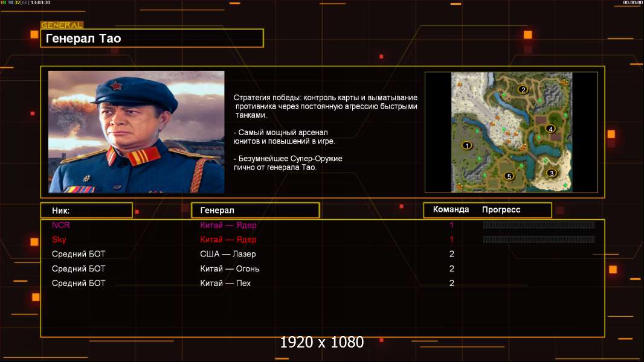This screenshot has height=362, width=644.
Task: Click team number 2 in the США — Лазер row
Action: (452, 254)
